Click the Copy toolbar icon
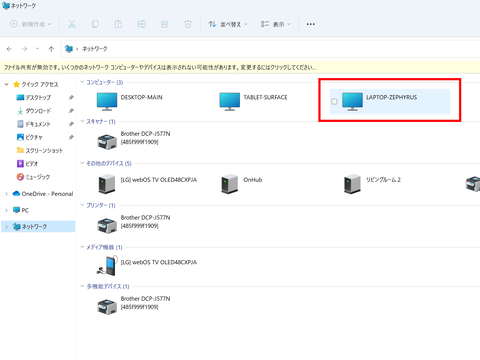The height and width of the screenshot is (360, 480). 95,24
